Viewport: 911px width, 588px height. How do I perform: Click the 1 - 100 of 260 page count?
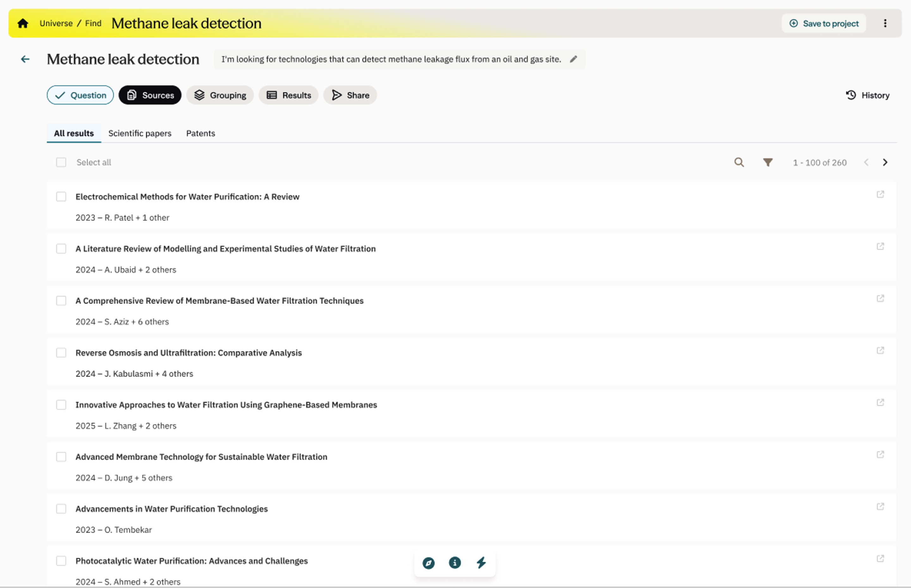pos(820,163)
